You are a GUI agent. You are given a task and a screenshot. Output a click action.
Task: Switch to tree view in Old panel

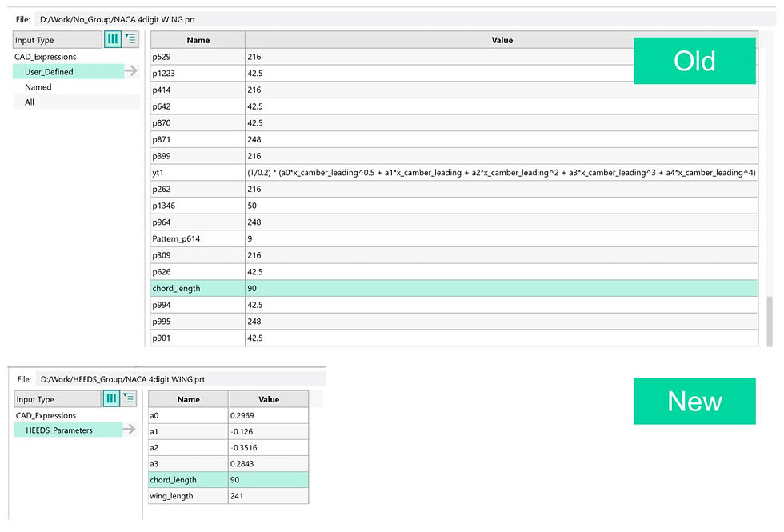click(130, 39)
